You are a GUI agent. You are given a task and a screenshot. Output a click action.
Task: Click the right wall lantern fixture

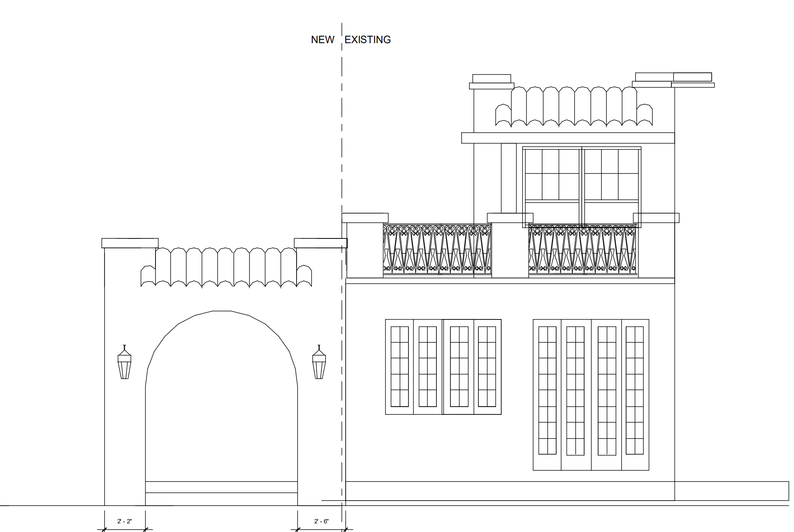tap(319, 362)
